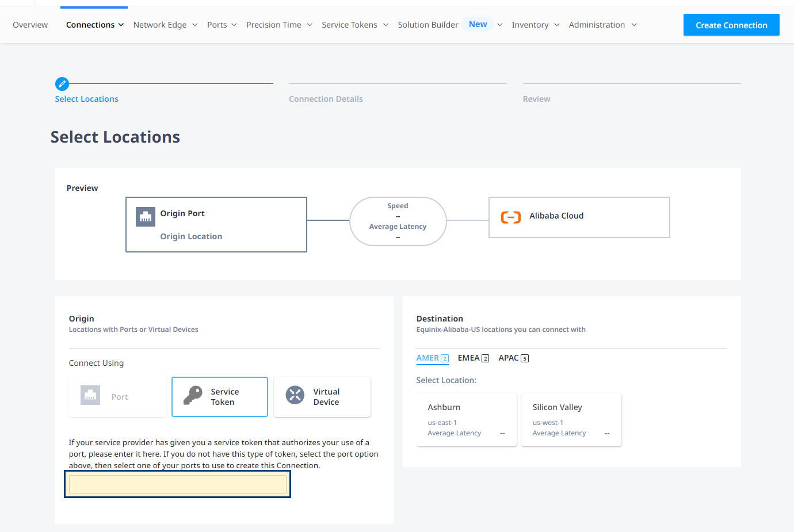
Task: Click the 'Equinix-Alibaba-US locations you can connect with' text
Action: click(x=501, y=330)
